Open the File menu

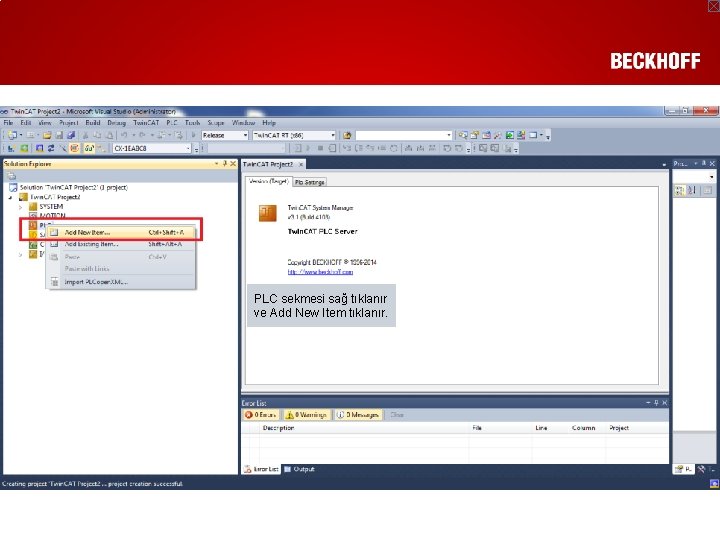point(8,123)
